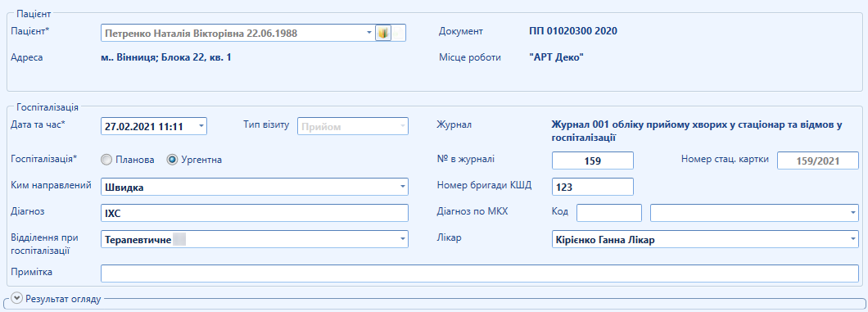Click the workplace value "АРТ Деко"
The width and height of the screenshot is (868, 312).
(x=556, y=57)
